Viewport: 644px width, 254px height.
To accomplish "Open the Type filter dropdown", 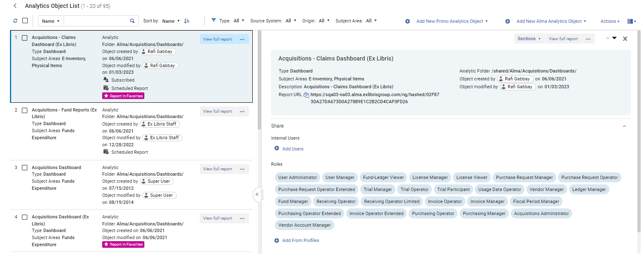I will (x=239, y=20).
